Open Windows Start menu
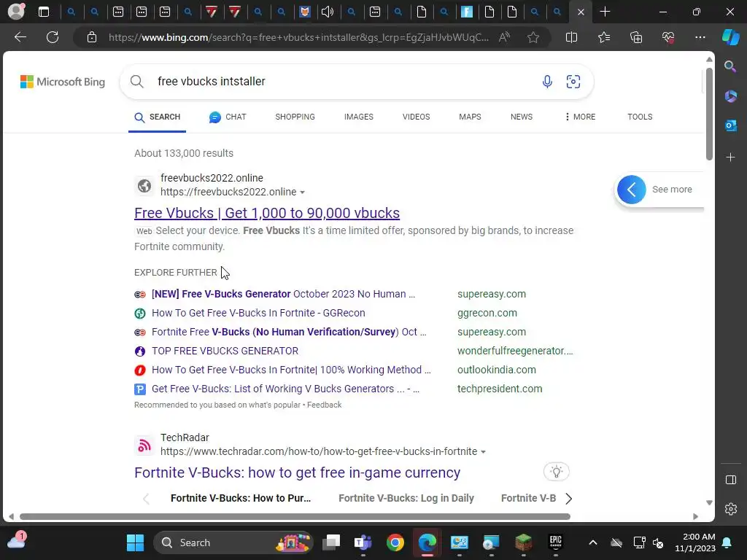The width and height of the screenshot is (747, 560). click(135, 542)
